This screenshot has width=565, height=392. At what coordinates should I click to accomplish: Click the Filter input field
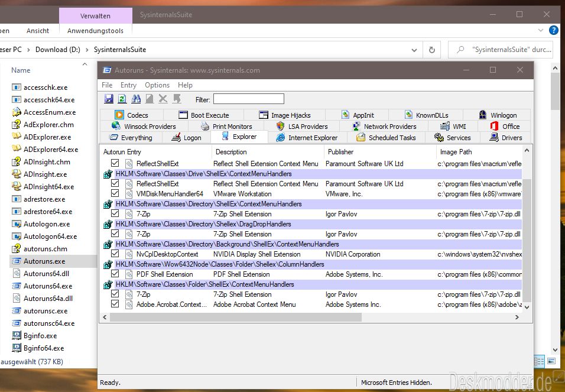point(249,99)
